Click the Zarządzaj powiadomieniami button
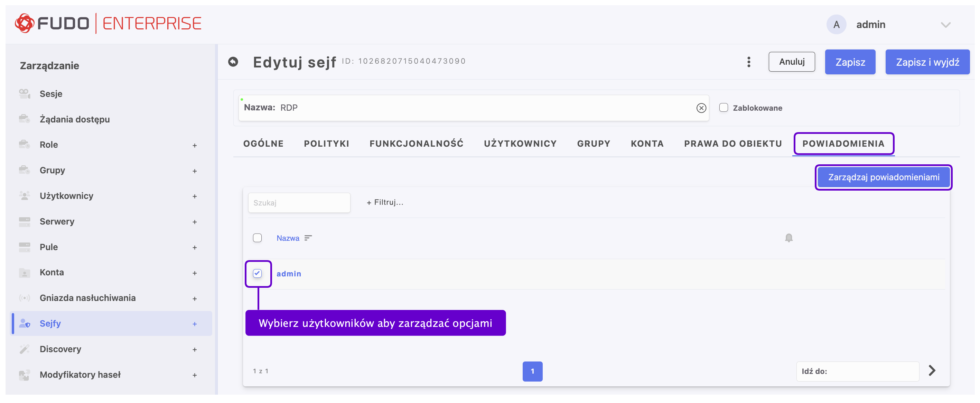The width and height of the screenshot is (980, 403). click(x=883, y=177)
